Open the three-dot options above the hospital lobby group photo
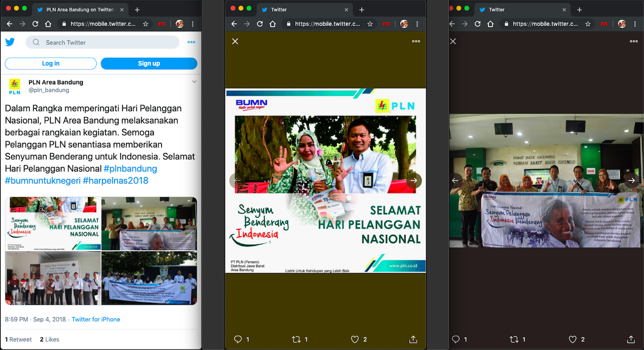Image resolution: width=644 pixels, height=350 pixels. [634, 41]
